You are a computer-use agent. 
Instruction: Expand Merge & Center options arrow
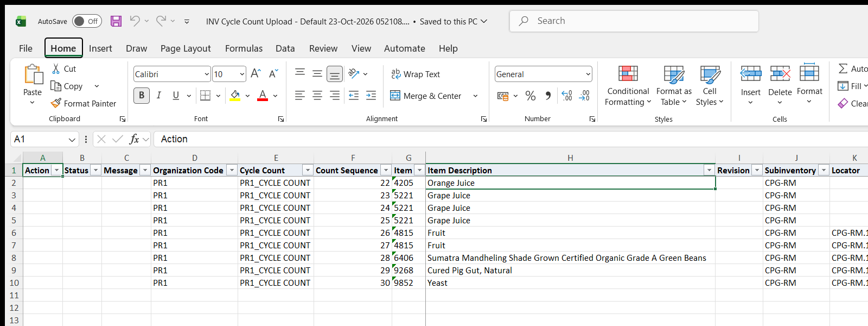[x=475, y=96]
